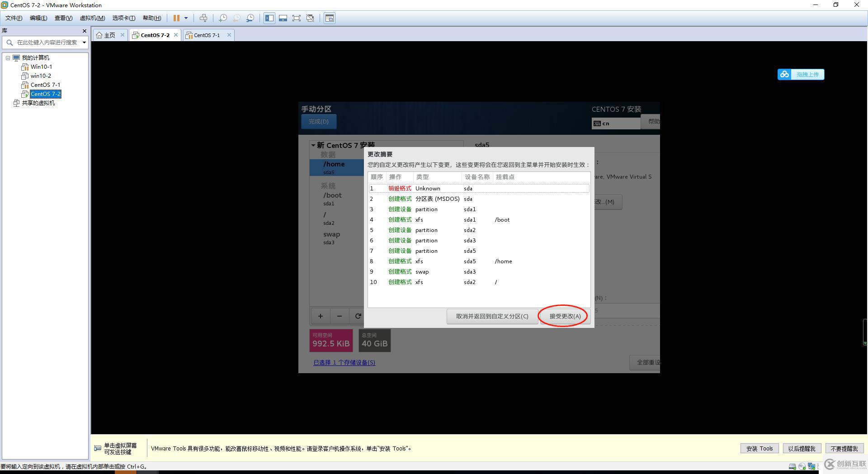Select row 8 xfs sda5 /home
Screen dimensions: 868x474
point(479,261)
